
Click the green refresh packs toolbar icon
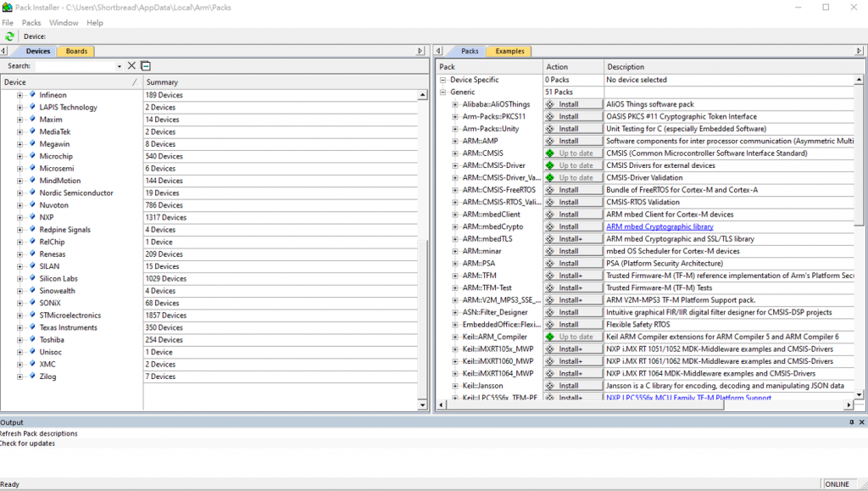[x=9, y=36]
